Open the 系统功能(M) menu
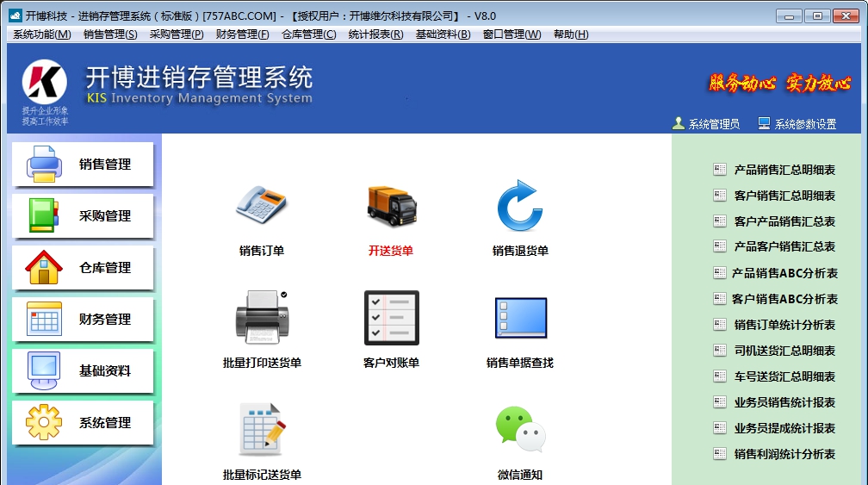868x485 pixels. click(x=42, y=34)
